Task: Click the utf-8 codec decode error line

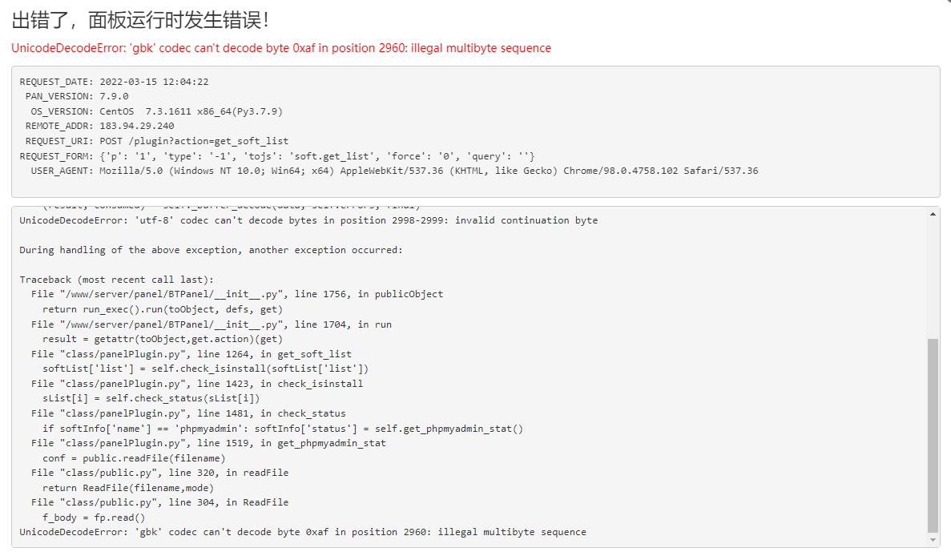Action: point(308,220)
